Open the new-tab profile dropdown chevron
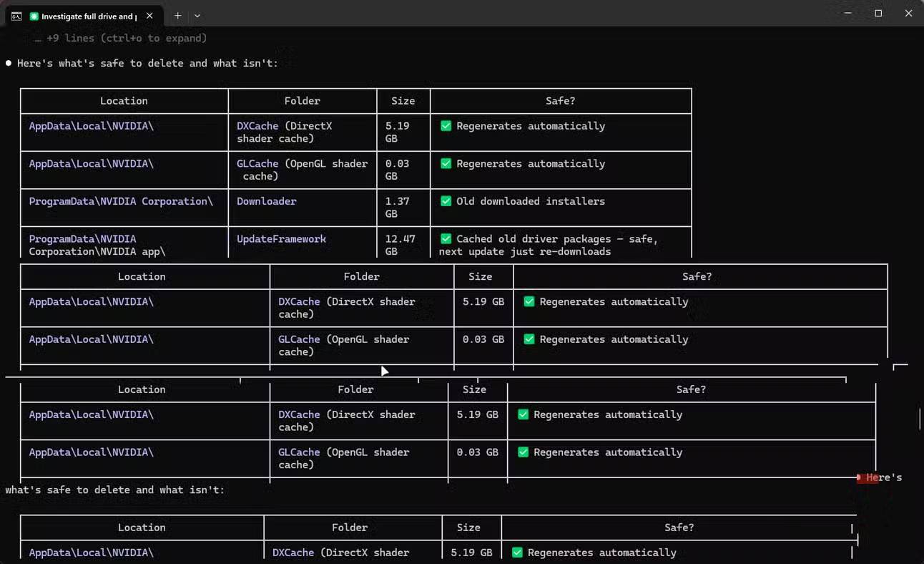Image resolution: width=924 pixels, height=564 pixels. [197, 16]
